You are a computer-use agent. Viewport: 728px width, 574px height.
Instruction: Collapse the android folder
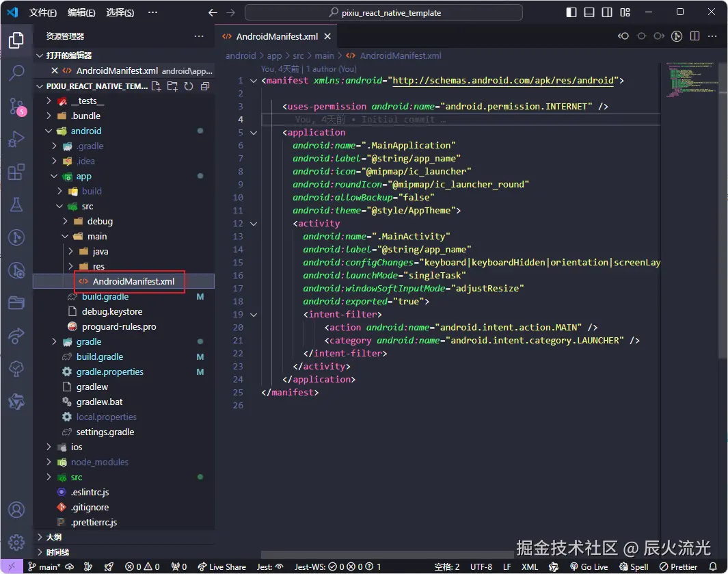(85, 131)
